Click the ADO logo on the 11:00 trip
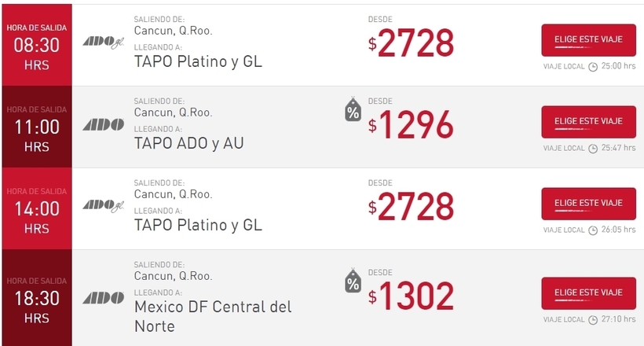Viewport: 644px width, 346px height. click(104, 125)
